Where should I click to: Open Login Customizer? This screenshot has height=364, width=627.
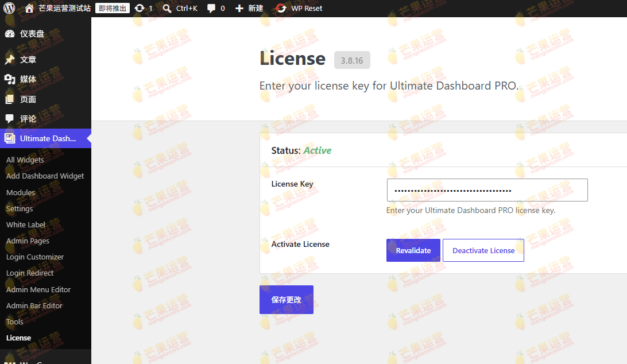(35, 257)
